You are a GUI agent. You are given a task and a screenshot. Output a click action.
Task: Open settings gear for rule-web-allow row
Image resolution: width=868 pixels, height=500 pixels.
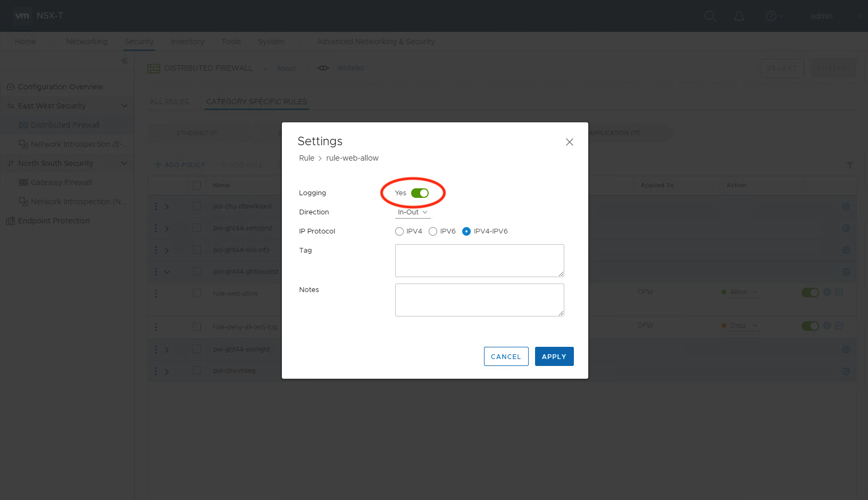[x=827, y=292]
